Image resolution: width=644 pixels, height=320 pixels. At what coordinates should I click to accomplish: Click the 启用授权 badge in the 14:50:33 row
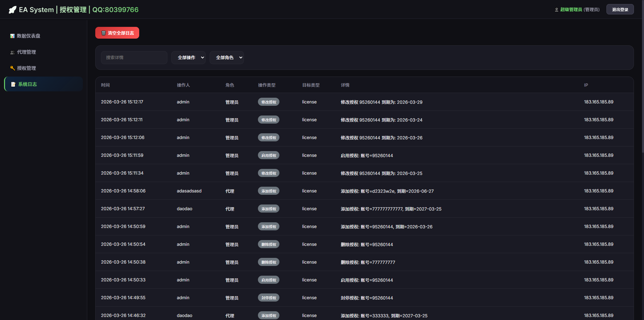pos(269,280)
